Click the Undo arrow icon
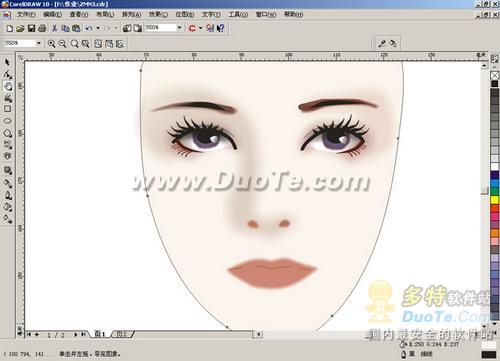The height and width of the screenshot is (361, 500). [89, 28]
